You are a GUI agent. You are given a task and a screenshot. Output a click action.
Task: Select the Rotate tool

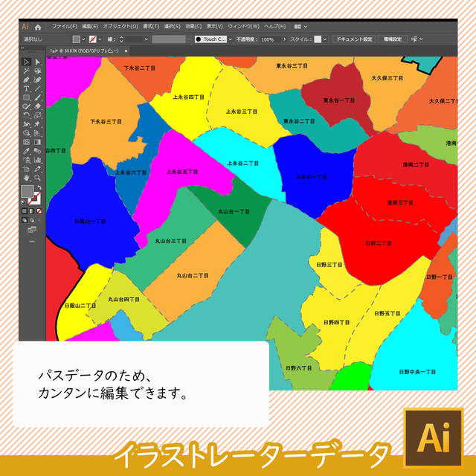tap(27, 115)
